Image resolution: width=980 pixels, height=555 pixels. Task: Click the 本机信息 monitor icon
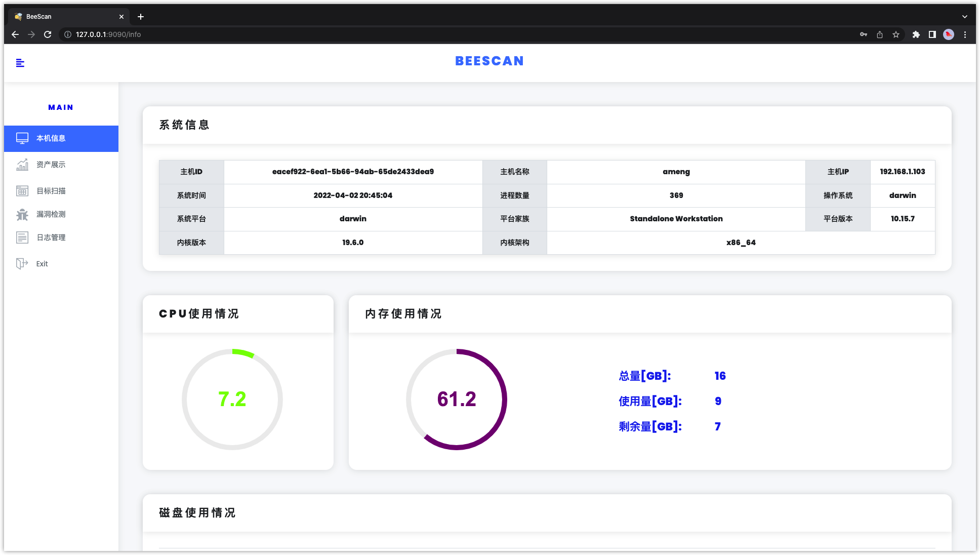[22, 138]
